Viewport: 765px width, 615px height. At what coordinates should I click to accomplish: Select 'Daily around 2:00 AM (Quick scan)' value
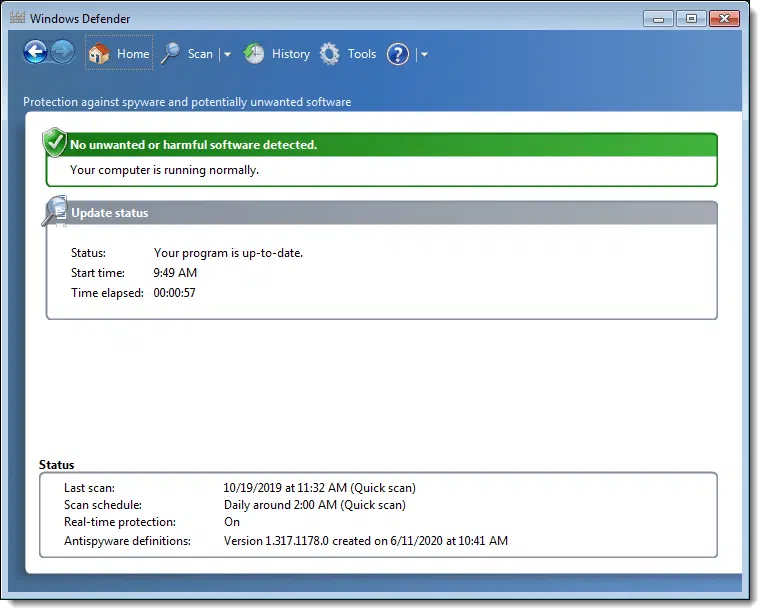[x=315, y=505]
